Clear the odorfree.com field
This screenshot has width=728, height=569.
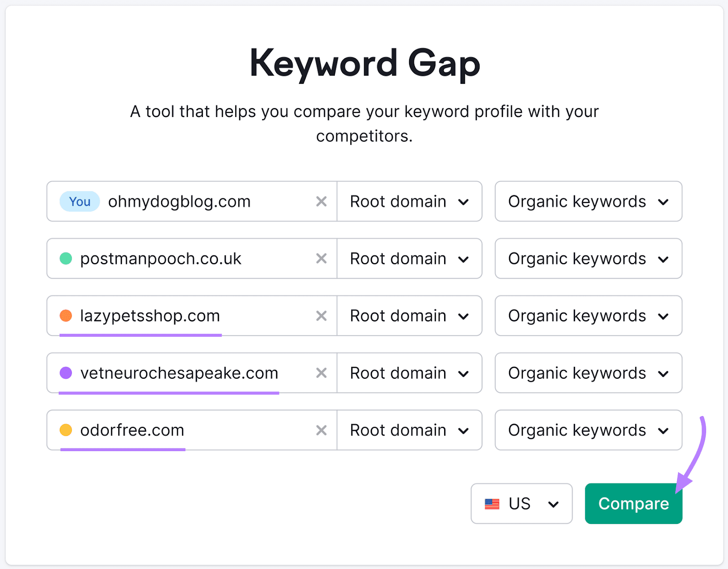[x=321, y=430]
